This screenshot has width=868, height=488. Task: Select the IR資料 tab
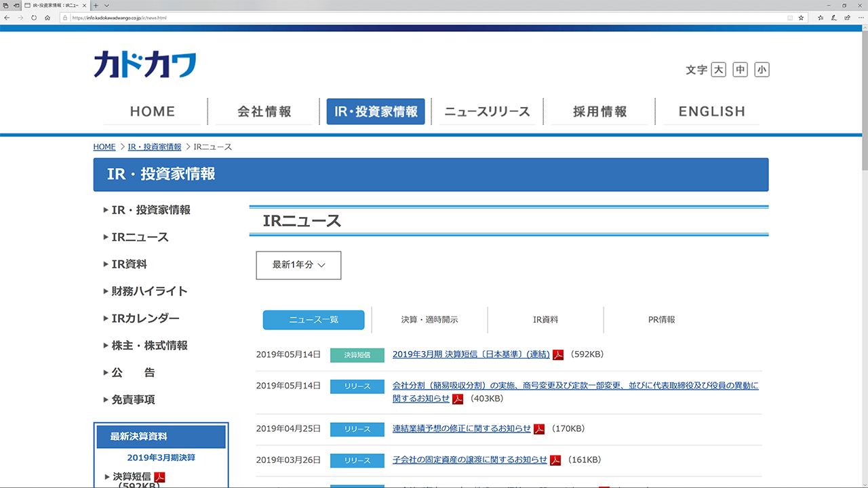pos(545,320)
